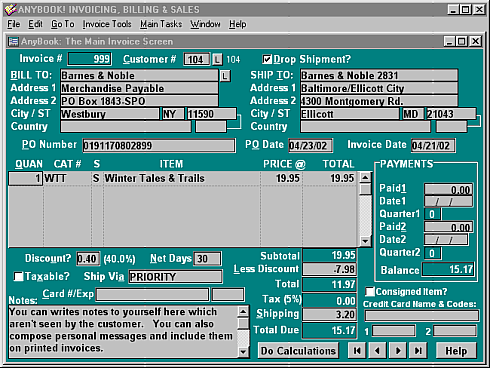Click the Do Calculations button
490x368 pixels.
pos(298,351)
